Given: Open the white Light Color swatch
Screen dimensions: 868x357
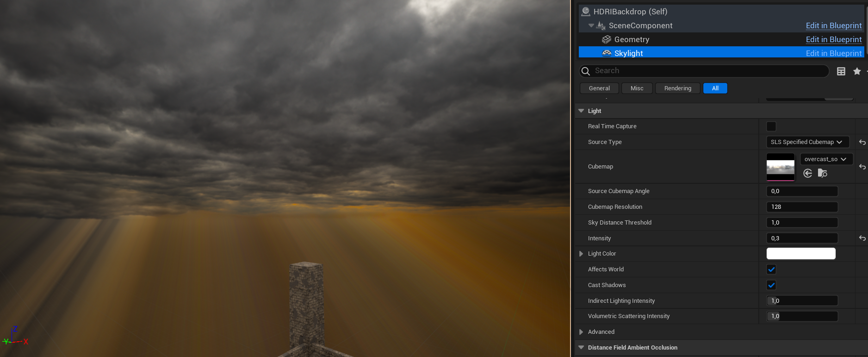Looking at the screenshot, I should tap(801, 254).
